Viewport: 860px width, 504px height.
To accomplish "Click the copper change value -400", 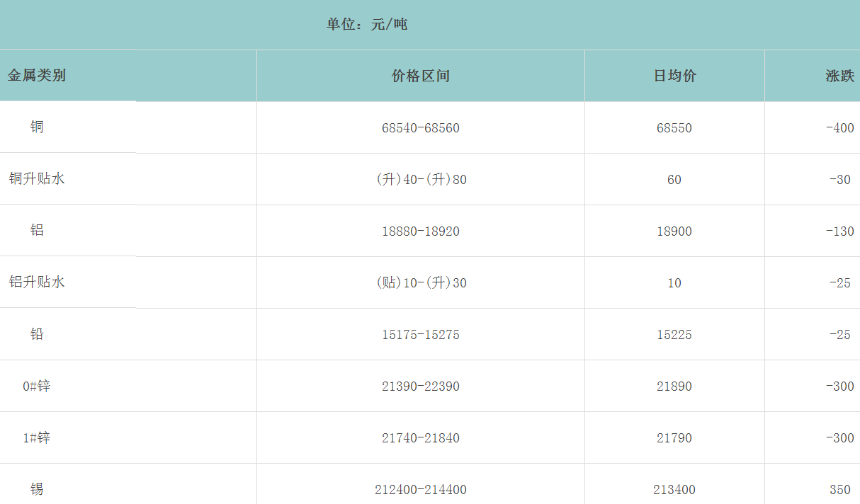I will (839, 128).
